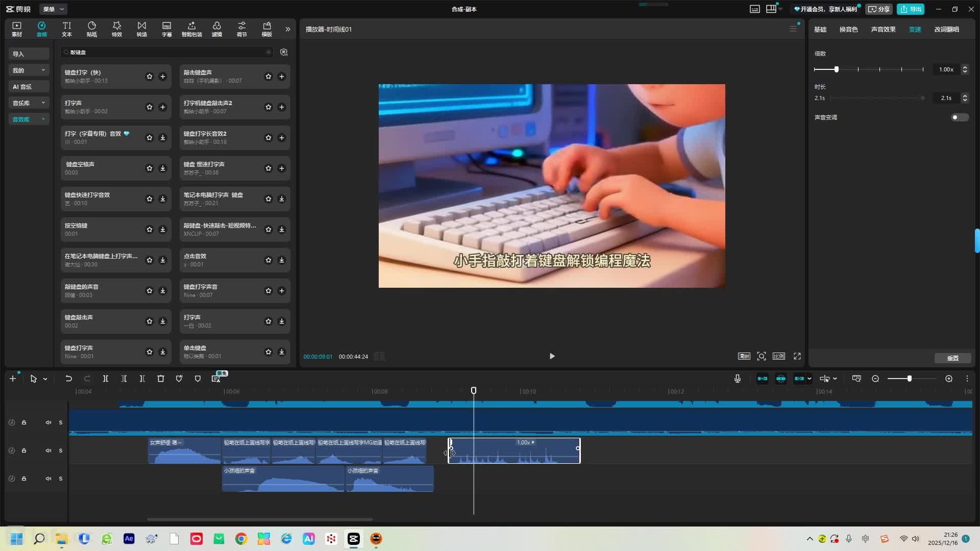980x551 pixels.
Task: Switch to the 基础 tab
Action: point(820,29)
